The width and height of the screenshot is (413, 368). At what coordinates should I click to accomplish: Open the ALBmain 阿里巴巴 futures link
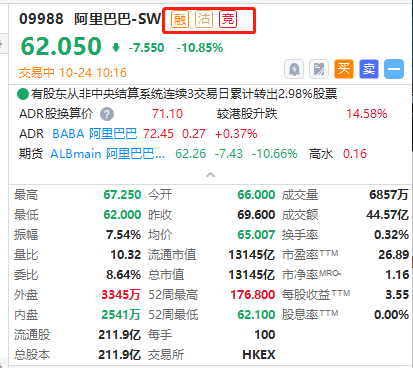107,154
